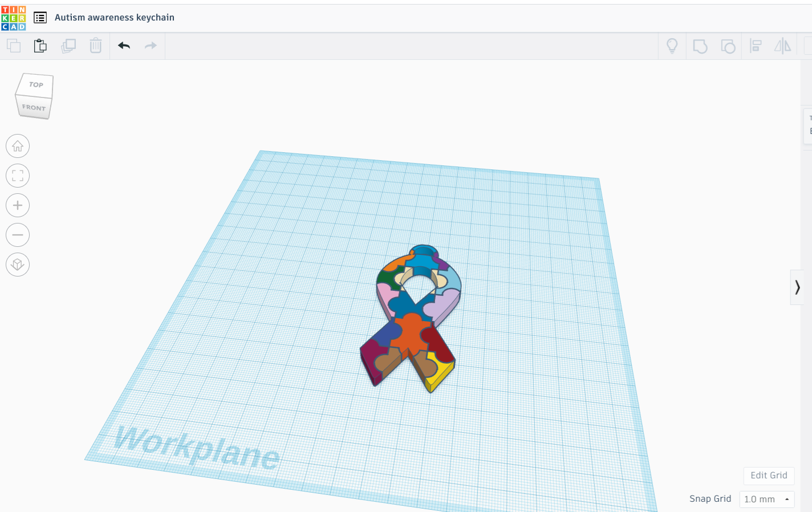Toggle Show all lightbulb icon

tap(672, 46)
